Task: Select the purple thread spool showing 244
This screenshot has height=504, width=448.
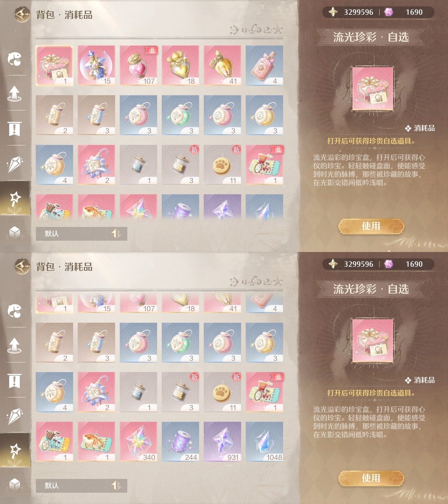Action: click(x=181, y=442)
